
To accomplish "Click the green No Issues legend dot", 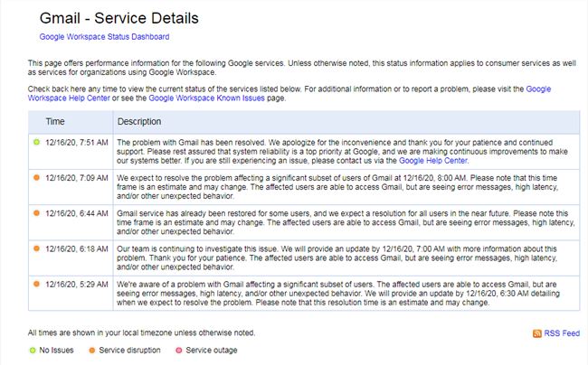I will tap(33, 351).
